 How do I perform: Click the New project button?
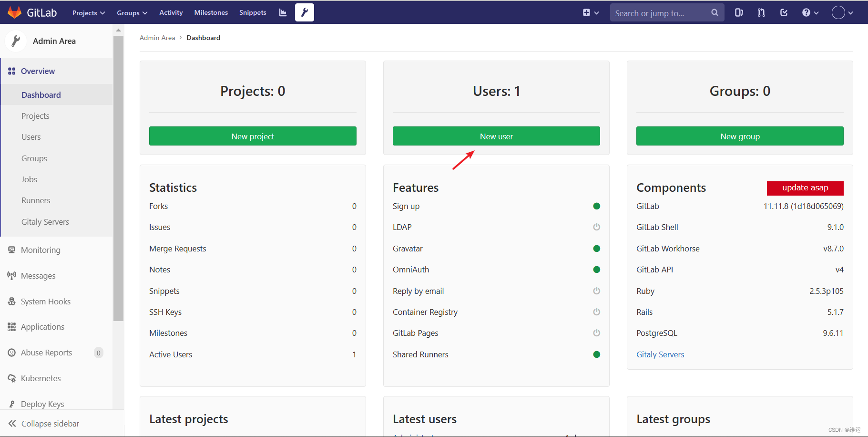[253, 136]
